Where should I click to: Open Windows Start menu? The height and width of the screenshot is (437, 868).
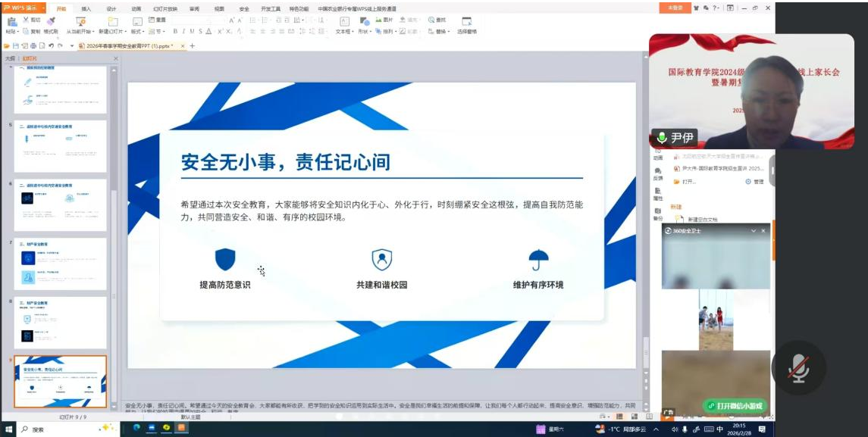tap(8, 429)
